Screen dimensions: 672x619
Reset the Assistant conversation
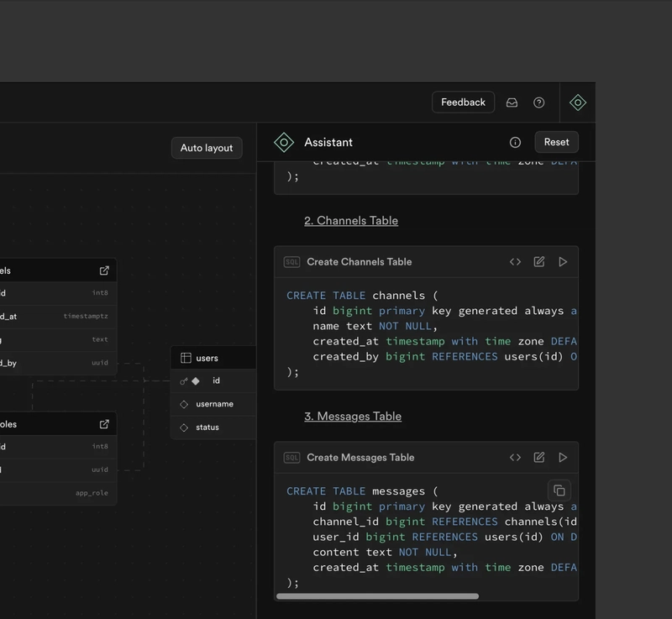pyautogui.click(x=556, y=142)
